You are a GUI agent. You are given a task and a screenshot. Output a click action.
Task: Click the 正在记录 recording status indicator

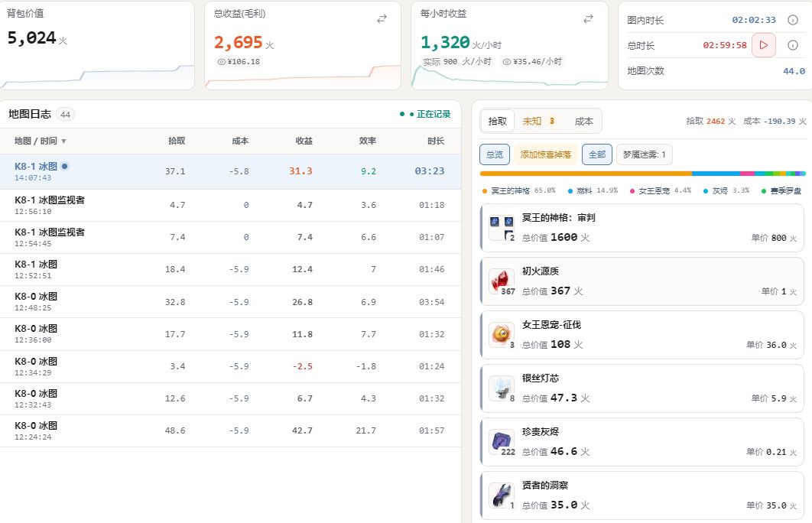[x=425, y=114]
